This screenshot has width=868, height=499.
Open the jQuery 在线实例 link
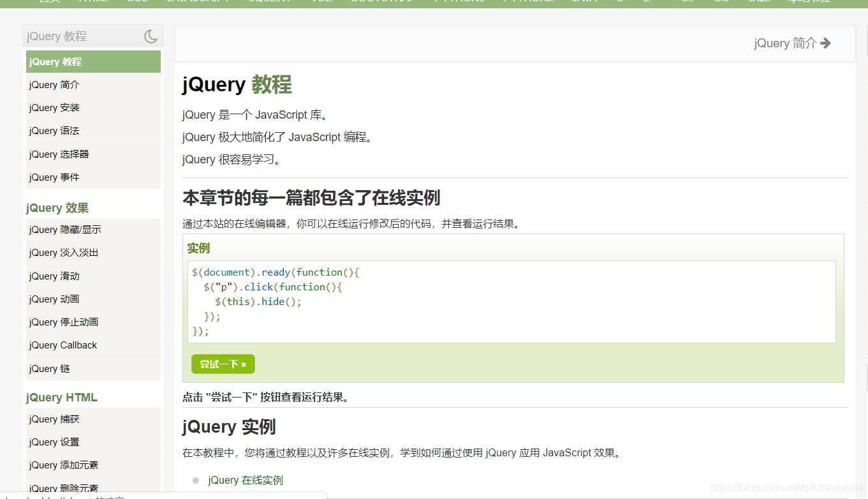pos(246,480)
